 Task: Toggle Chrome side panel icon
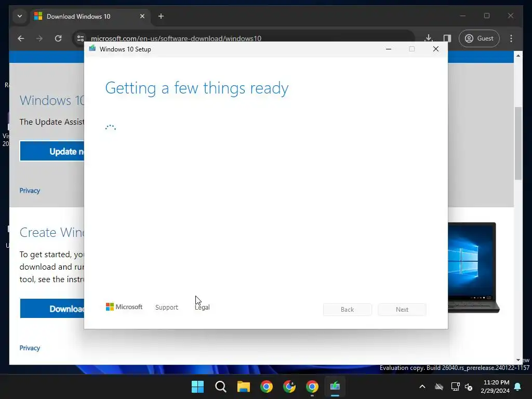coord(447,38)
